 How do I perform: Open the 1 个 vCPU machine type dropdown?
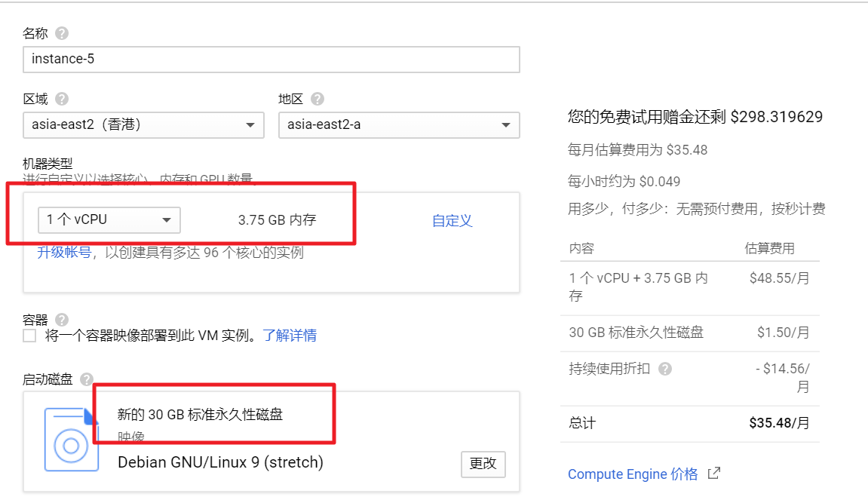tap(109, 220)
